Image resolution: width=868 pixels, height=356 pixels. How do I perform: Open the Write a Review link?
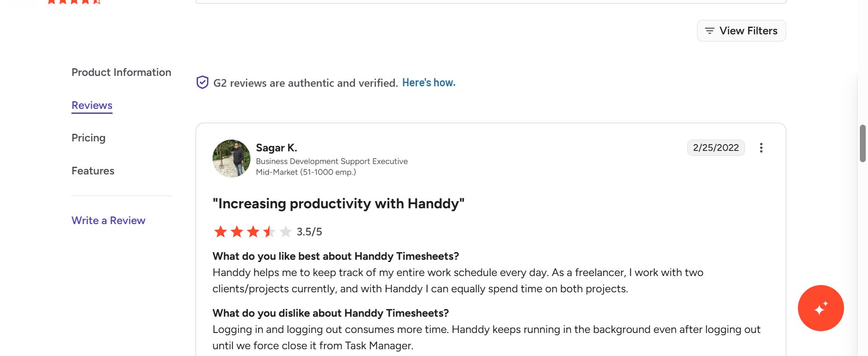(108, 220)
